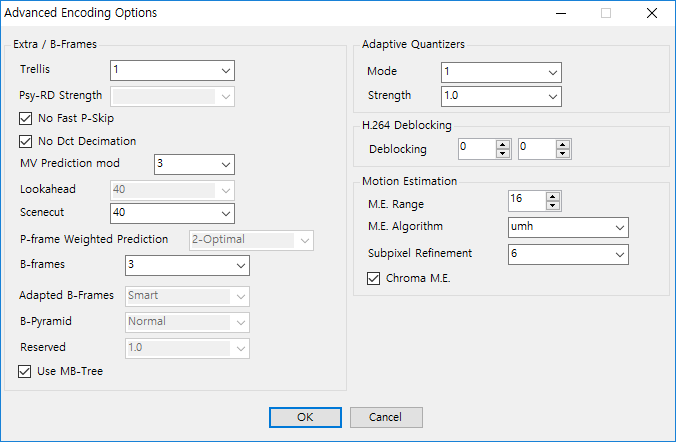Expand the MV Prediction mod dropdown
The width and height of the screenshot is (676, 442).
(194, 164)
